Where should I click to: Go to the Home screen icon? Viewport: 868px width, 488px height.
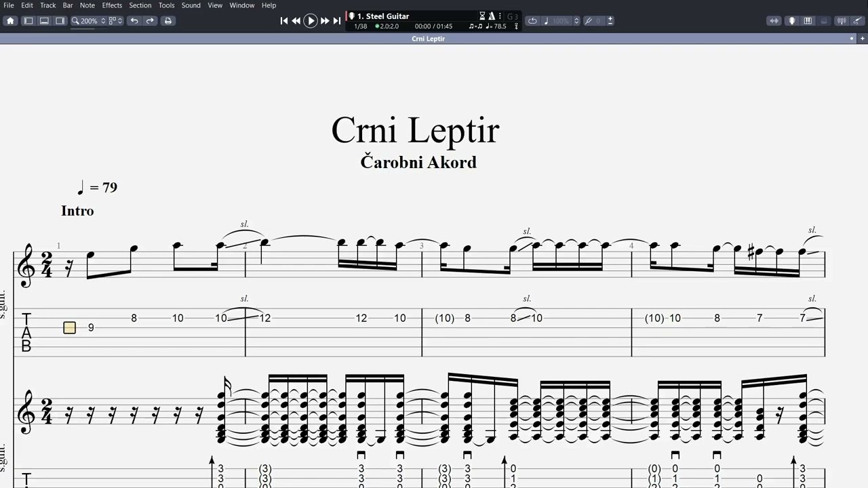(x=10, y=21)
